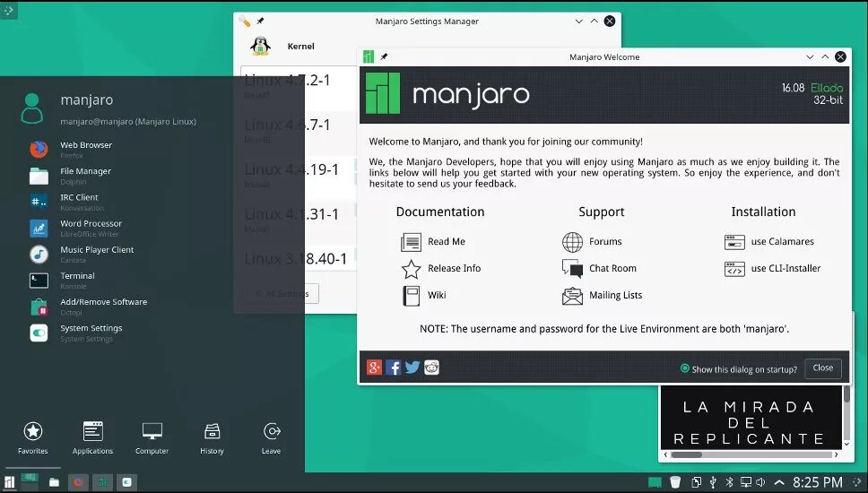Click the Twitter social icon
The height and width of the screenshot is (493, 868).
click(412, 368)
